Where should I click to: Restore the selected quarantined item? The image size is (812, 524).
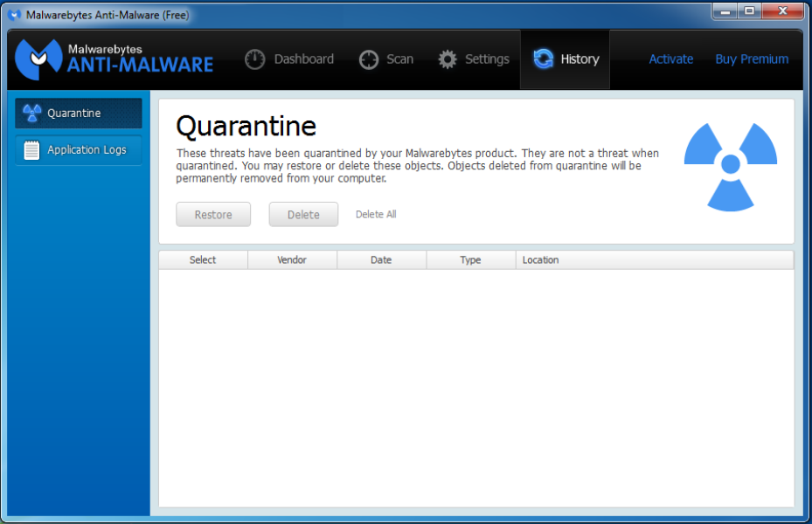pyautogui.click(x=213, y=214)
